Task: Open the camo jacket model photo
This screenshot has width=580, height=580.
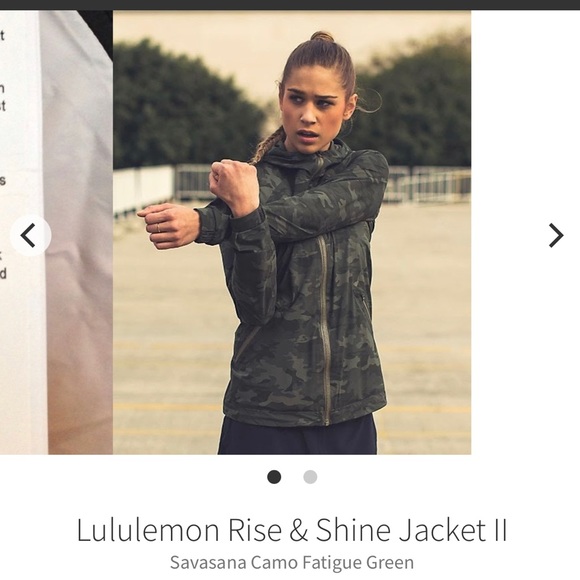Action: pos(292,232)
